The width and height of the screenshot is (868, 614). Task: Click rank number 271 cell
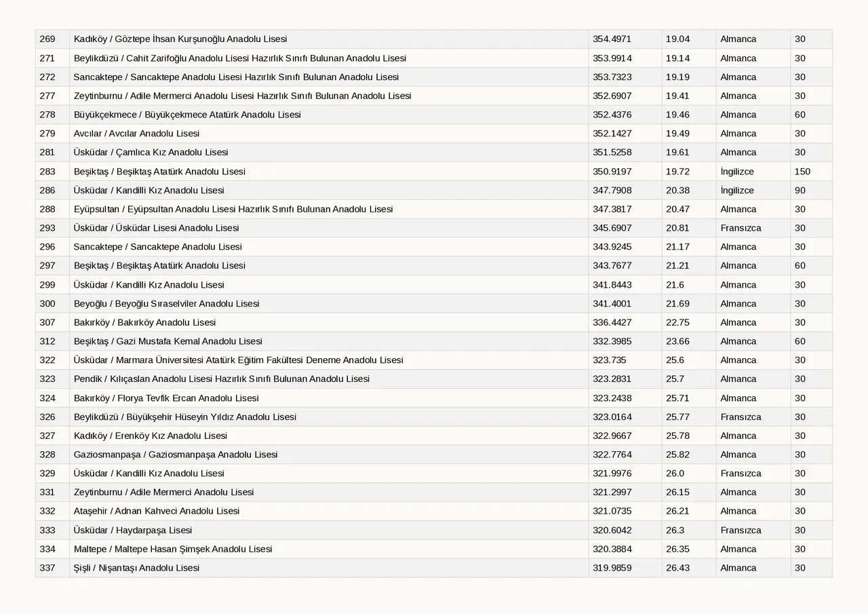click(52, 58)
